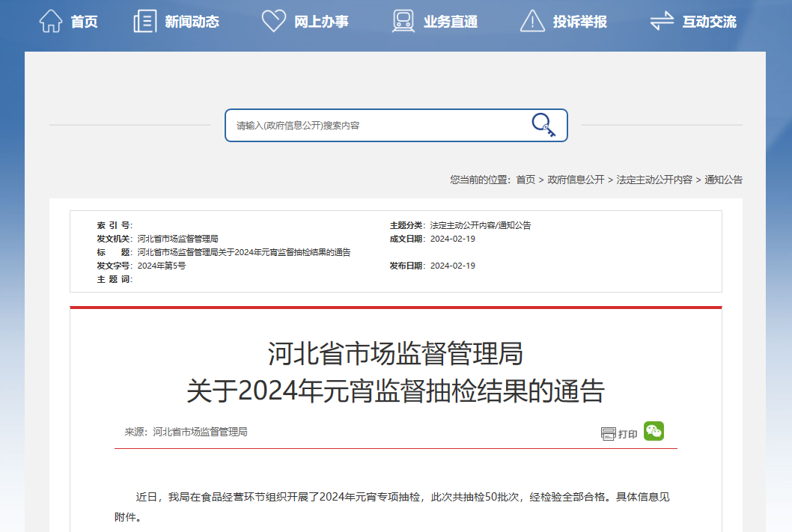The width and height of the screenshot is (792, 532).
Task: Share article via green WeChat icon
Action: (x=654, y=432)
